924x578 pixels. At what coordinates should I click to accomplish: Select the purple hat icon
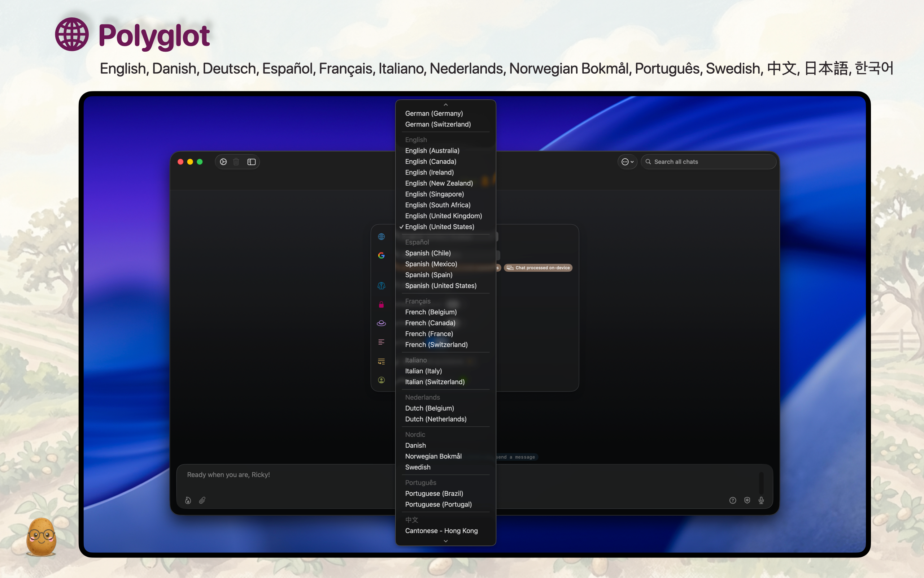tap(381, 323)
